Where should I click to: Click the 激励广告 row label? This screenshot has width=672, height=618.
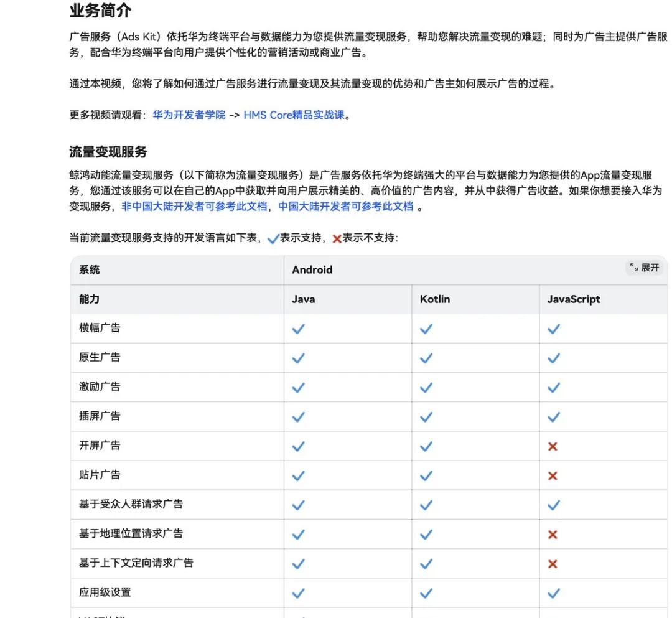click(x=100, y=386)
